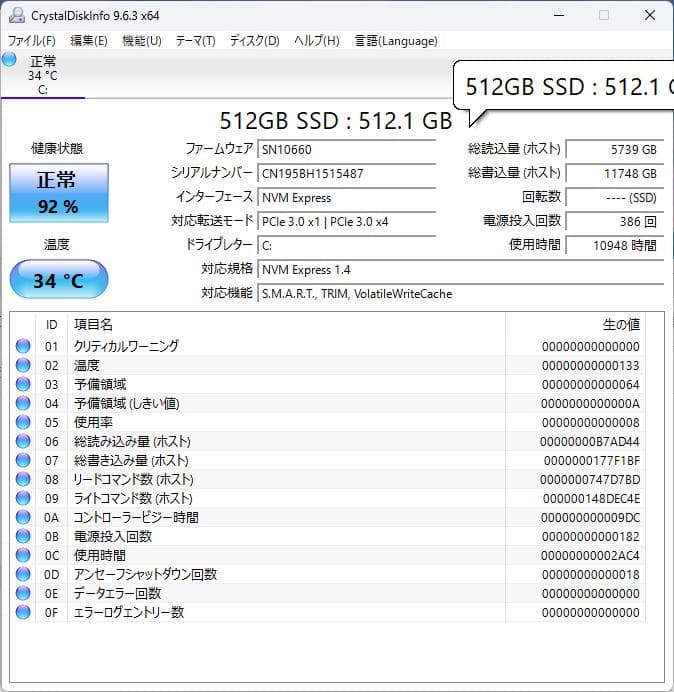The height and width of the screenshot is (692, 674).
Task: Click status circle for 01 クリティカルワーニング
Action: [23, 346]
